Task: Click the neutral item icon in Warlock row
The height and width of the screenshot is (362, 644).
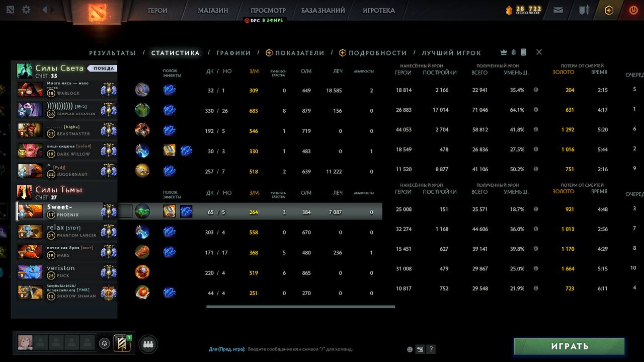Action: (142, 90)
